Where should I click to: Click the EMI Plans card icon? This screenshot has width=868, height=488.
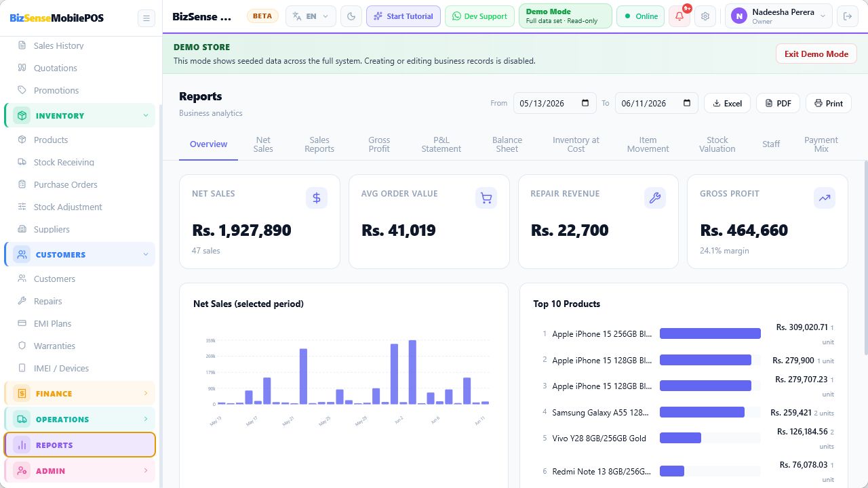(x=22, y=323)
